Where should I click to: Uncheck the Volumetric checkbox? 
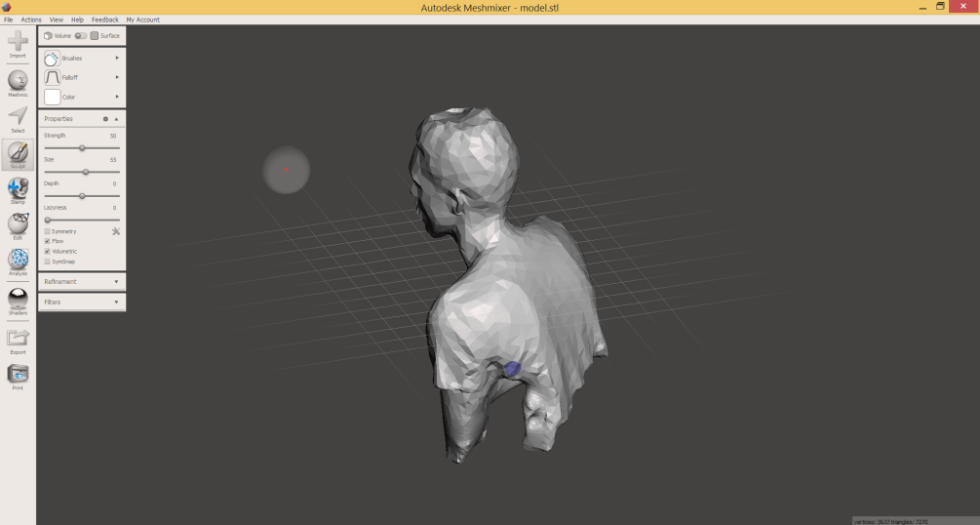[x=47, y=251]
